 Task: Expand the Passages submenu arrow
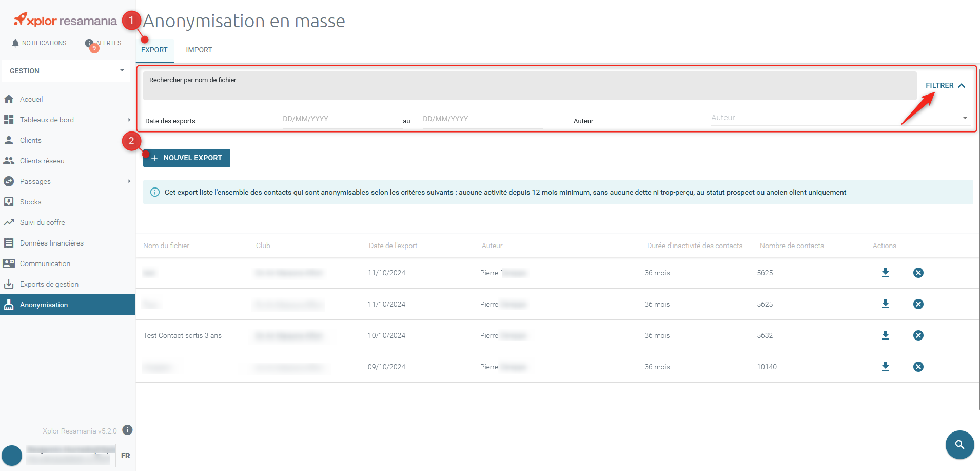point(129,181)
